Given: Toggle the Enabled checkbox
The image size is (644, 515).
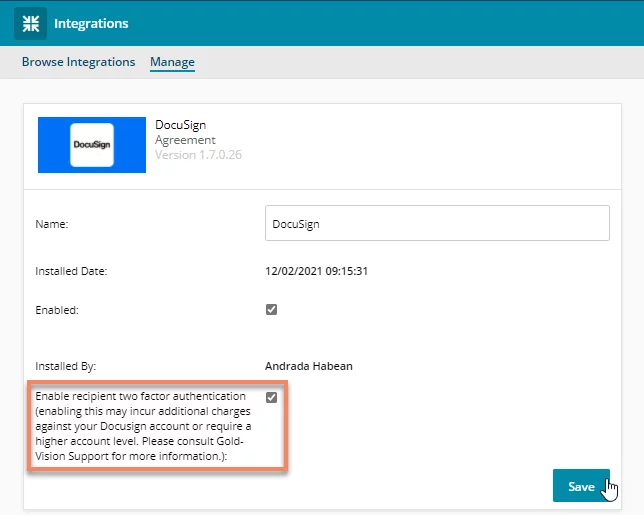Looking at the screenshot, I should (271, 309).
